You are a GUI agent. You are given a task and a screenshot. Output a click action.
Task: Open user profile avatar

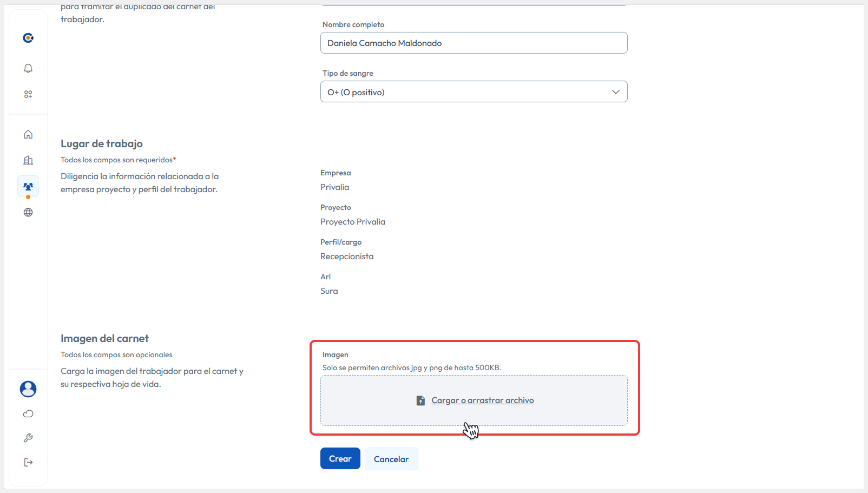(28, 389)
